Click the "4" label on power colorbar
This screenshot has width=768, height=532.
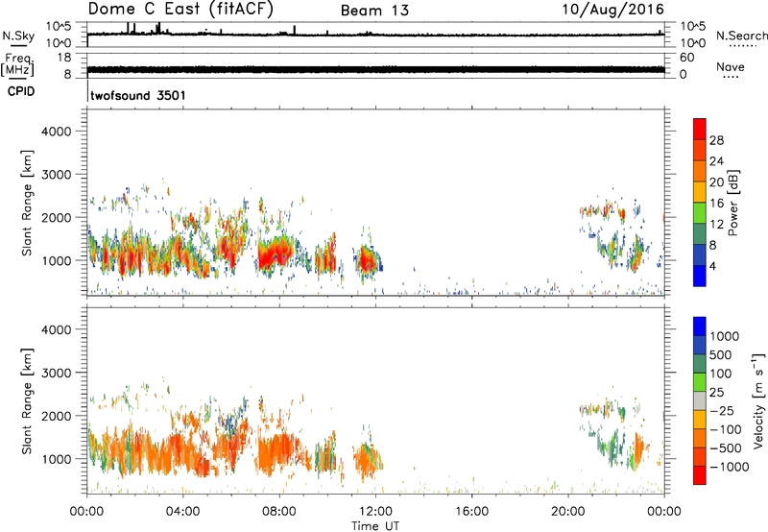(x=712, y=266)
